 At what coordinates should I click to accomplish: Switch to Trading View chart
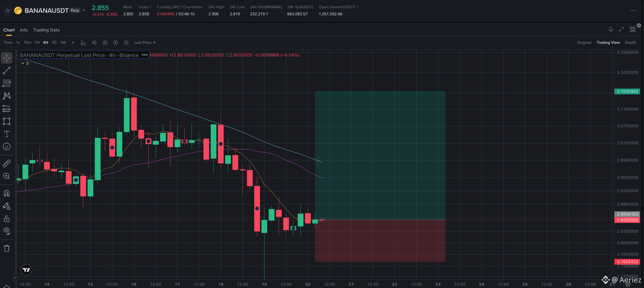pyautogui.click(x=608, y=42)
